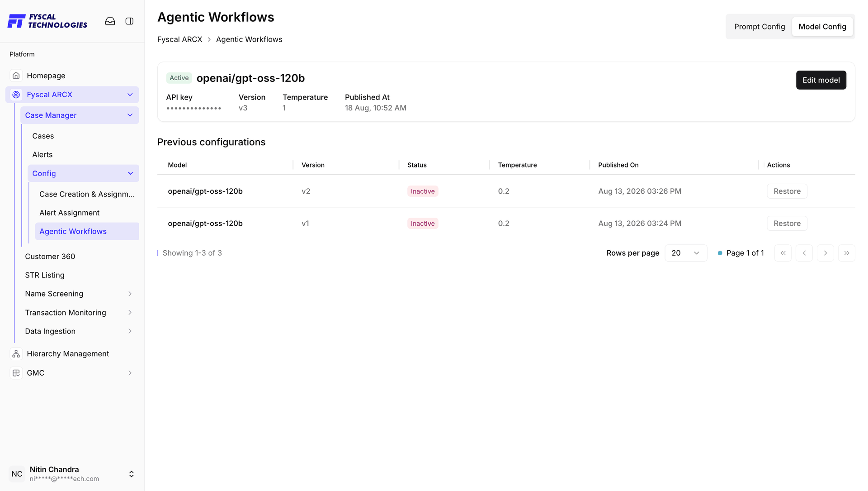The height and width of the screenshot is (491, 868).
Task: Open the inbox icon in sidebar header
Action: 110,21
